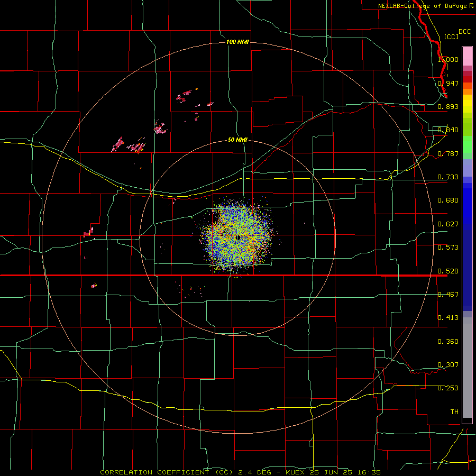Screen dimensions: 476x476
Task: Select the 1.000 legend value
Action: (x=448, y=59)
